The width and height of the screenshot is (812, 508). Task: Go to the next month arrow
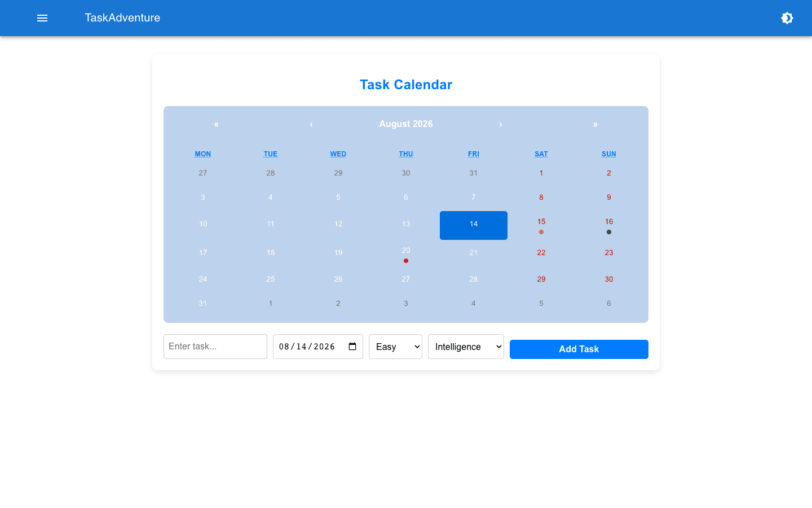tap(501, 124)
